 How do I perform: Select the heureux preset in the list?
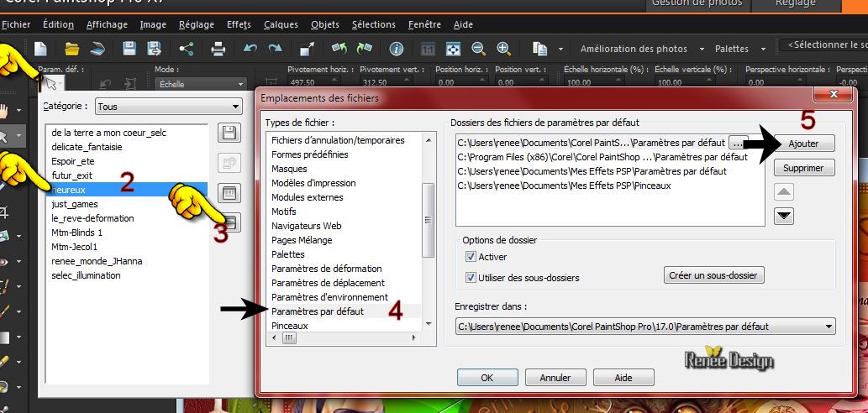click(x=126, y=189)
